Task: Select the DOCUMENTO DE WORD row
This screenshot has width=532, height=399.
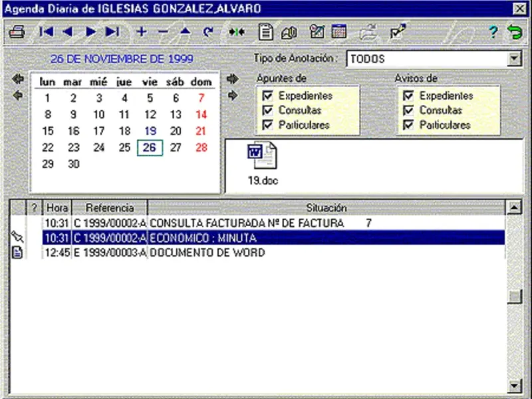Action: tap(273, 253)
